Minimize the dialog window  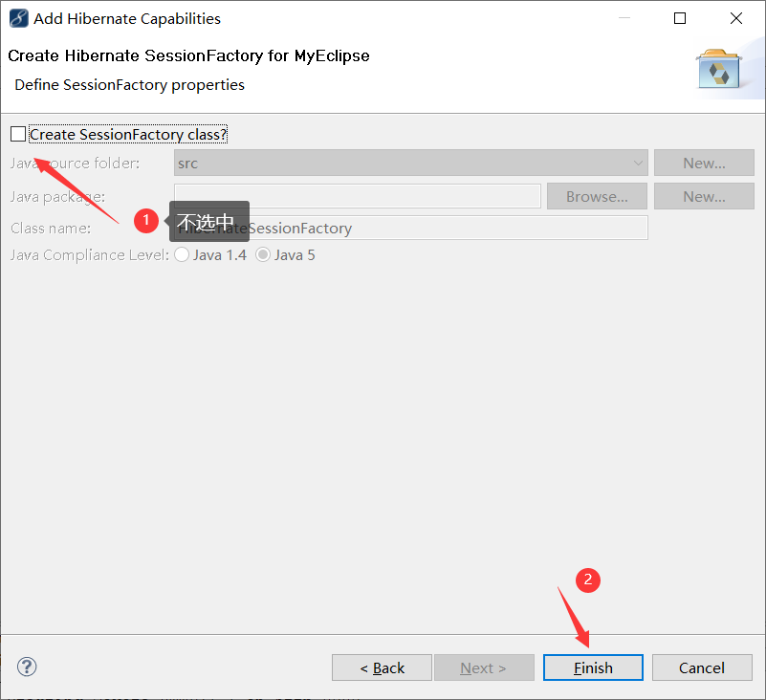[624, 18]
